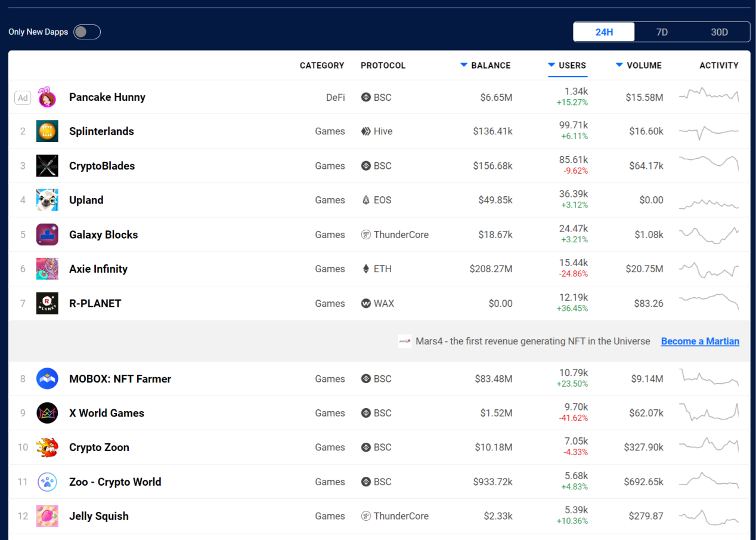The width and height of the screenshot is (756, 540).
Task: Open the Jelly Squish dapp icon
Action: pyautogui.click(x=47, y=516)
